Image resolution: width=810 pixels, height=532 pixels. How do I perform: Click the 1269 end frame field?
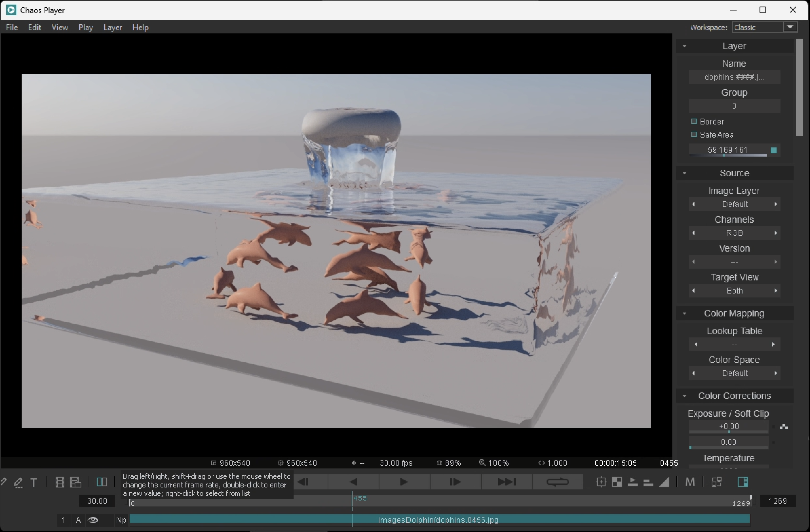tap(778, 501)
